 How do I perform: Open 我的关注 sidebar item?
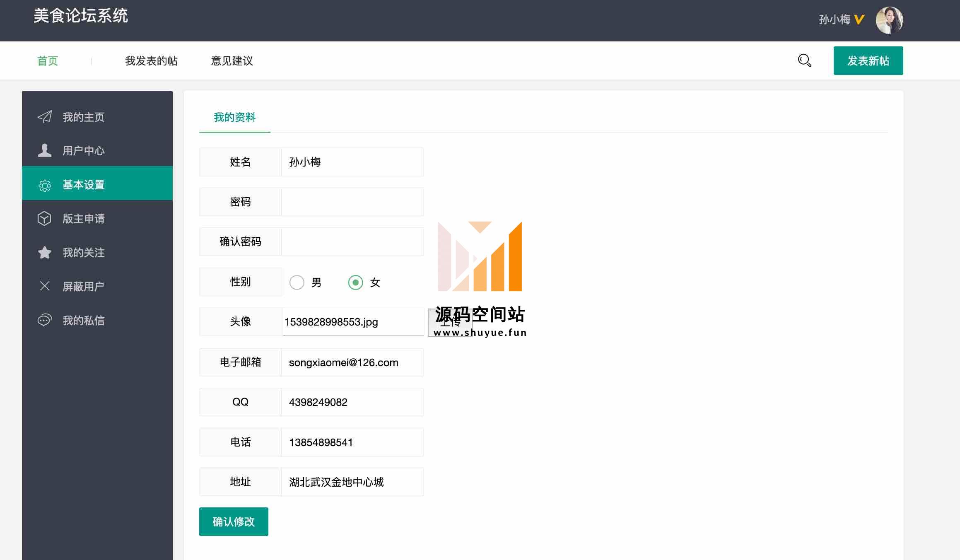(x=97, y=252)
